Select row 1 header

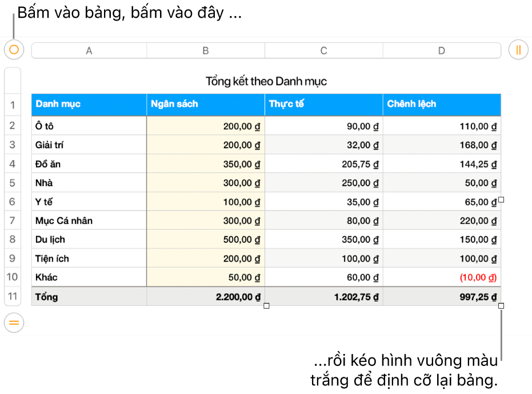pos(13,105)
